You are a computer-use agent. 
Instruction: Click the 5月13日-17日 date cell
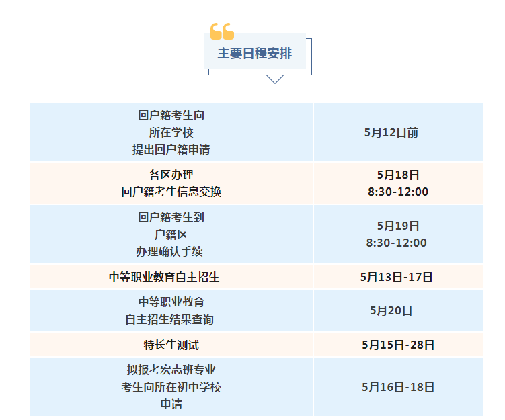[397, 277]
